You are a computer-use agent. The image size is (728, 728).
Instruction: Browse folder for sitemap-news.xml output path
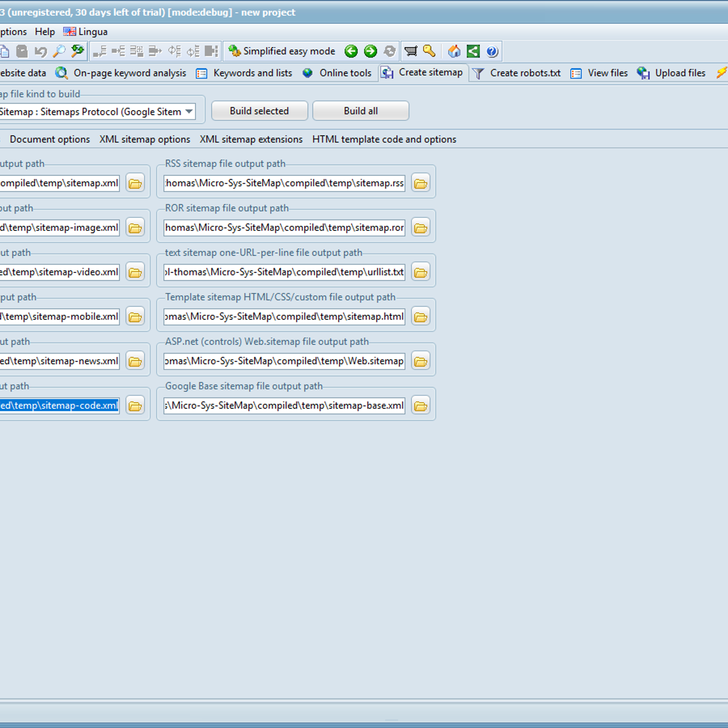(135, 361)
